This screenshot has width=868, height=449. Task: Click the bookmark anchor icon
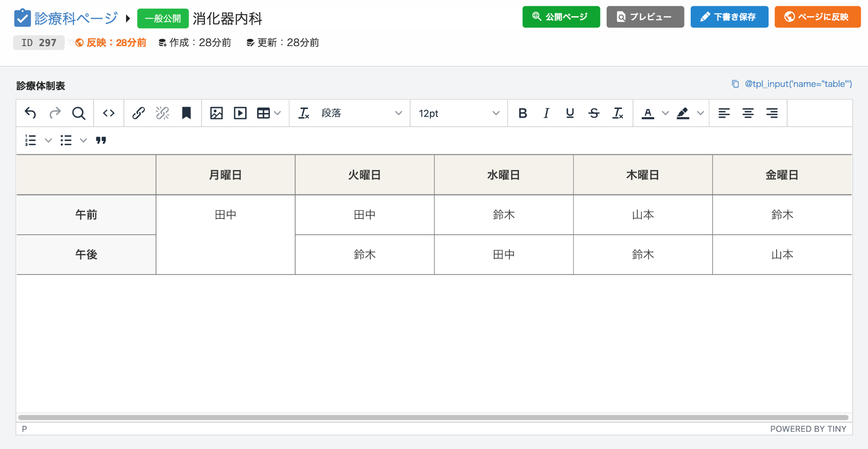coord(186,113)
